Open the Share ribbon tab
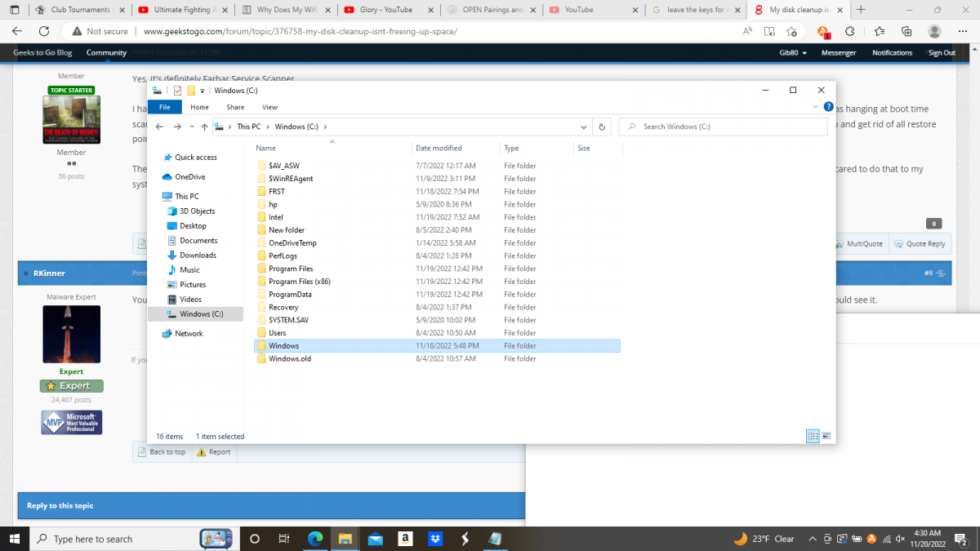Image resolution: width=980 pixels, height=551 pixels. [x=235, y=107]
